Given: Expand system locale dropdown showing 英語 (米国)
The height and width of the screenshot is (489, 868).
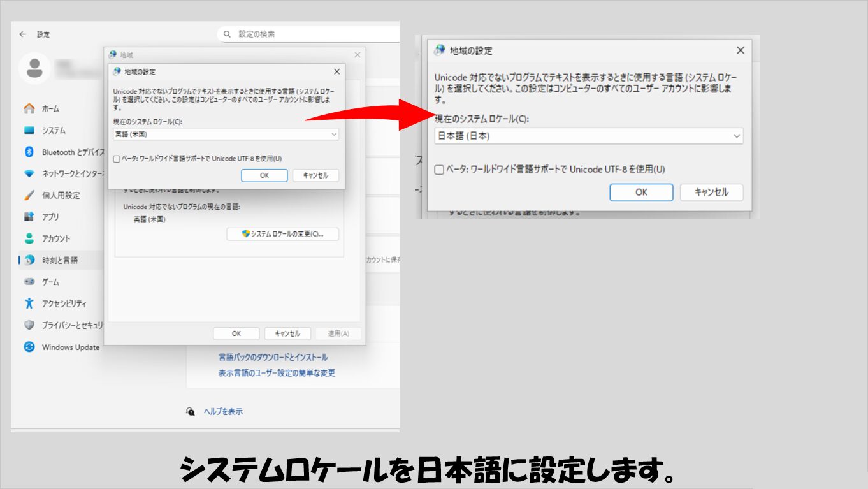Looking at the screenshot, I should pos(226,135).
